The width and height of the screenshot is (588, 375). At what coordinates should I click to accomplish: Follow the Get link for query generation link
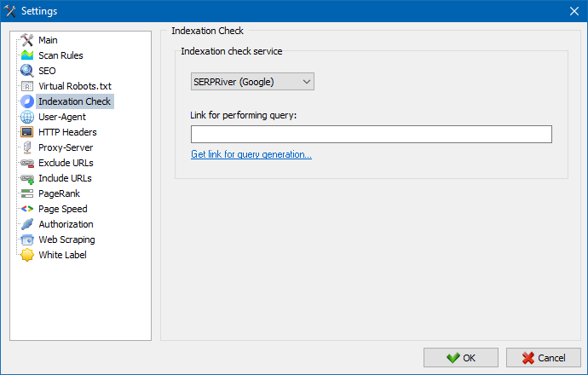[251, 154]
